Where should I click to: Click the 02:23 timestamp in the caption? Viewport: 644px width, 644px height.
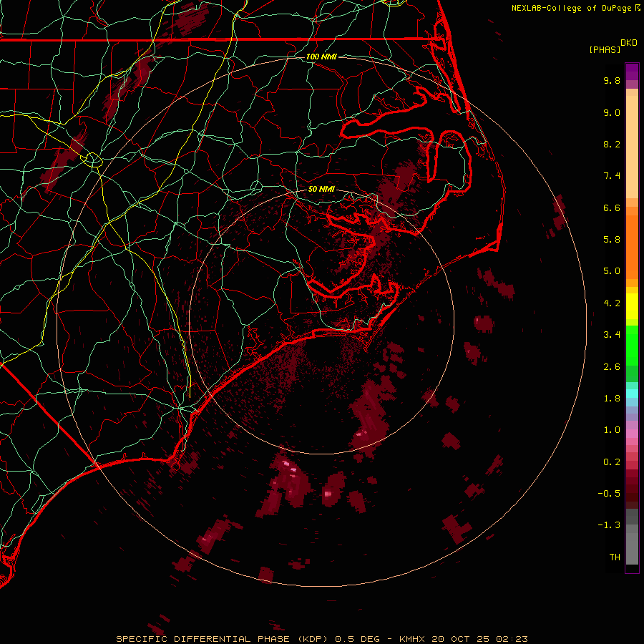[512, 639]
